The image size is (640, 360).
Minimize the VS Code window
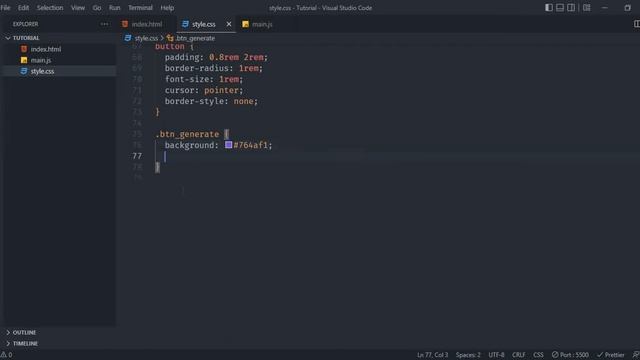pos(604,8)
